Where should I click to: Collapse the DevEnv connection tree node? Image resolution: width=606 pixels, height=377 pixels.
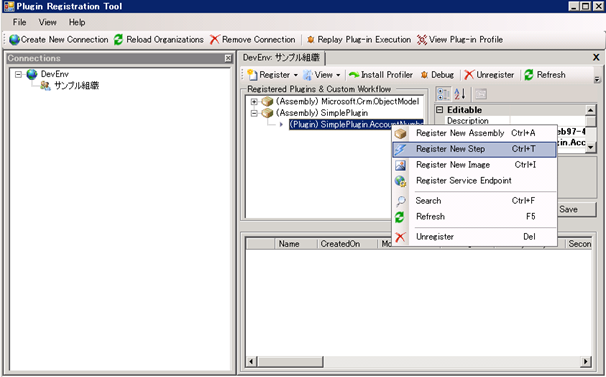pos(18,74)
